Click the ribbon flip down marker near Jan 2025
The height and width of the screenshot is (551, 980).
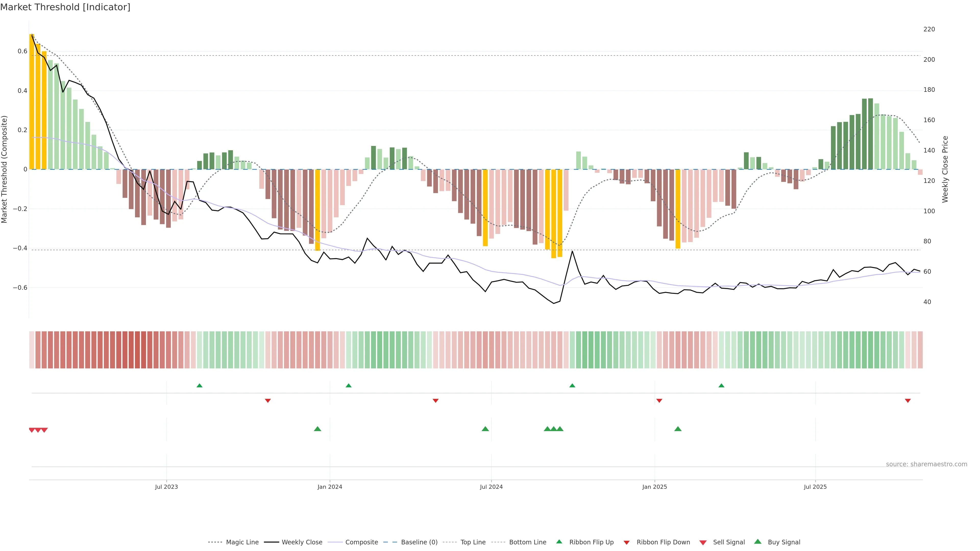(x=659, y=400)
